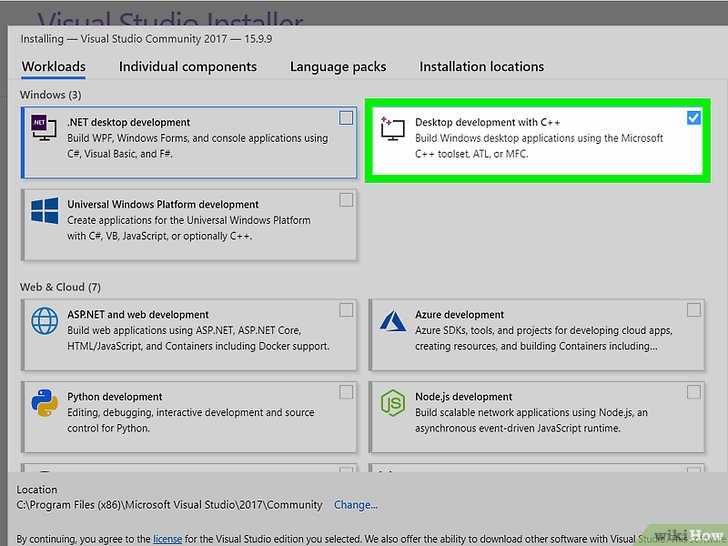Click the 'Python development' title text
This screenshot has height=546, width=728.
(x=115, y=396)
